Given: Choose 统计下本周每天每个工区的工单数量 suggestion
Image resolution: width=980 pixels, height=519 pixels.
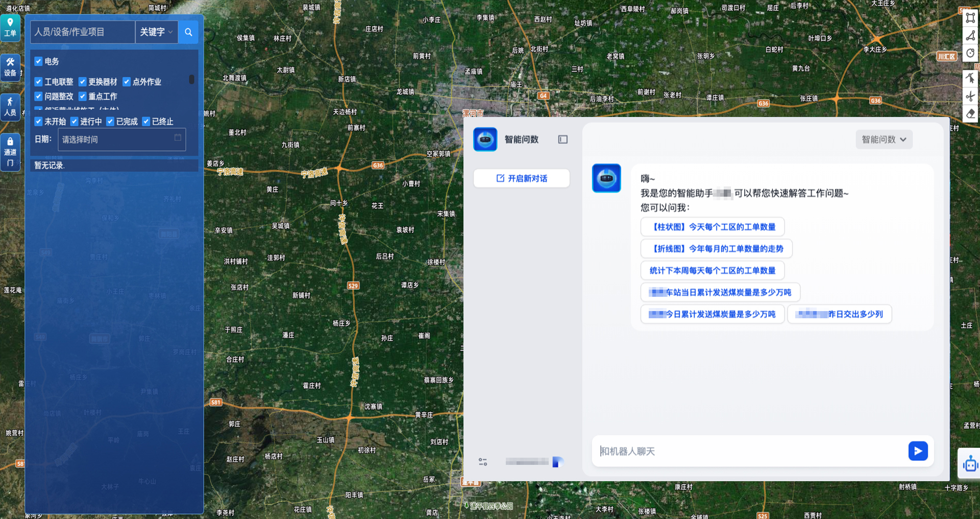Looking at the screenshot, I should 712,271.
